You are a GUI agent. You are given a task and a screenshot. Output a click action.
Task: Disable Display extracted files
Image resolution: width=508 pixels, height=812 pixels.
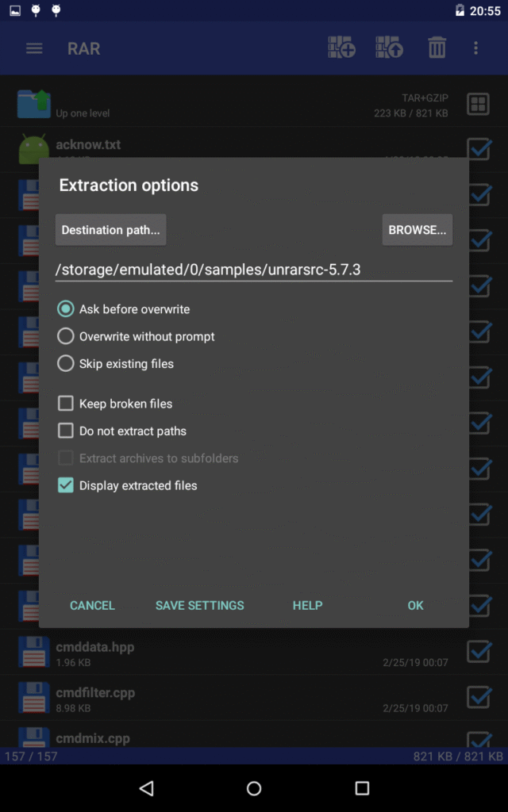[67, 487]
